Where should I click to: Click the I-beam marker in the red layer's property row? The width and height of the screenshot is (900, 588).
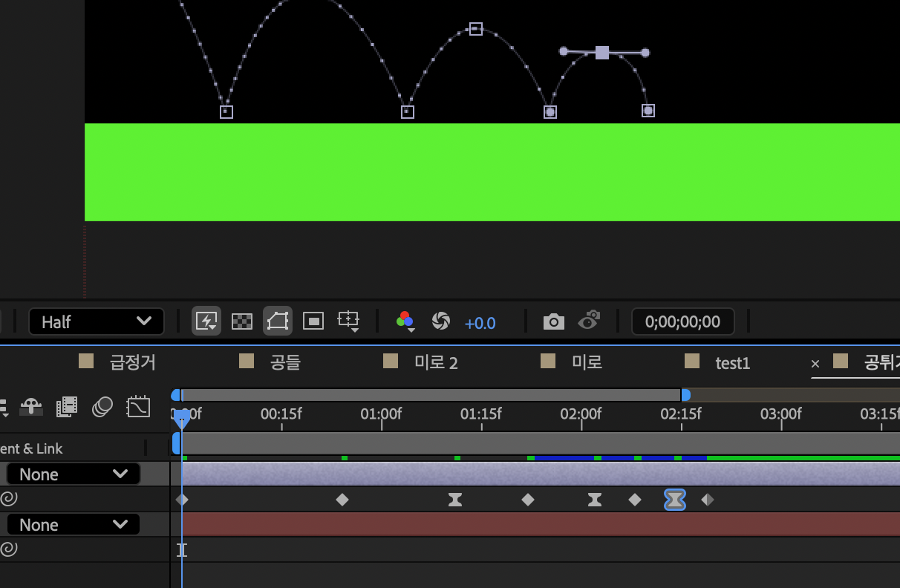click(x=182, y=550)
